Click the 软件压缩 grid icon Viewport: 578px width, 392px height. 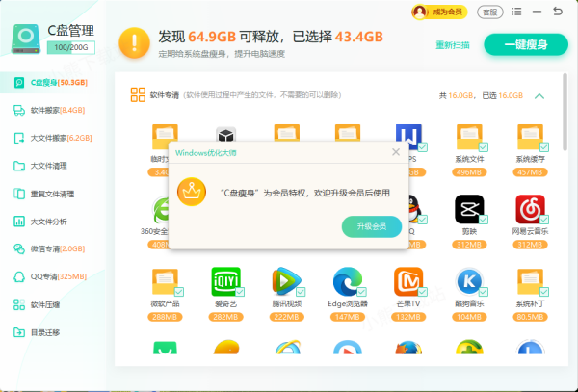coord(19,304)
